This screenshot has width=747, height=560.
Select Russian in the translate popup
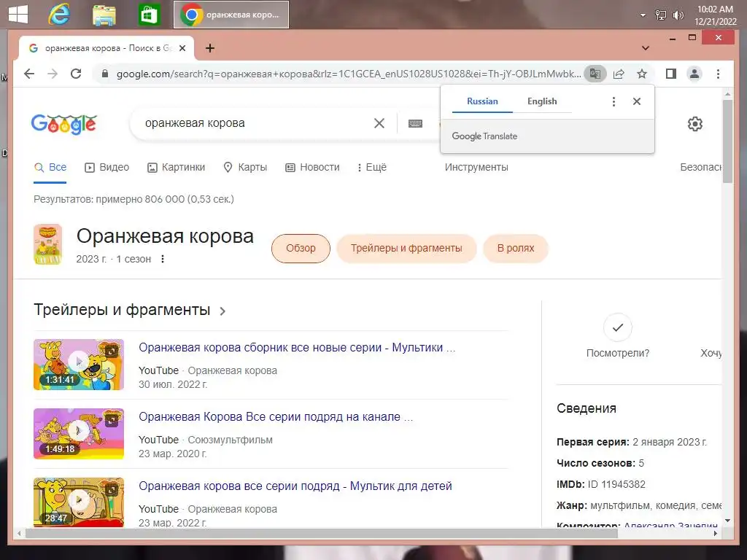point(482,101)
